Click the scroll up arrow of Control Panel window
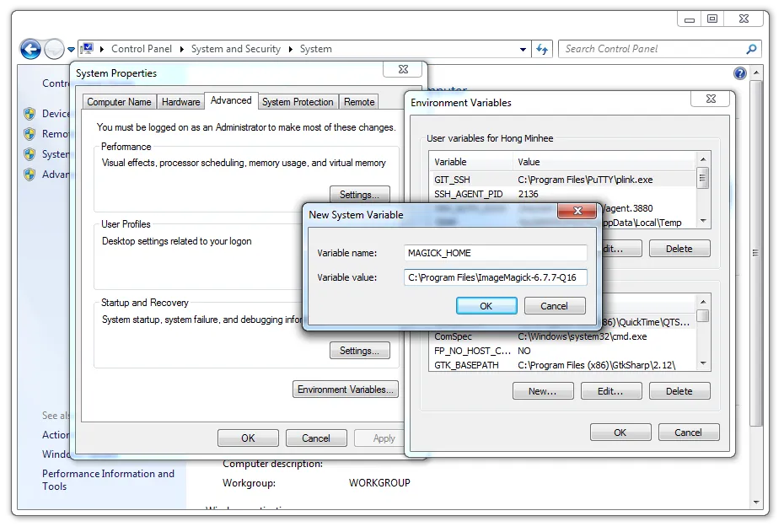This screenshot has width=784, height=532. 756,73
